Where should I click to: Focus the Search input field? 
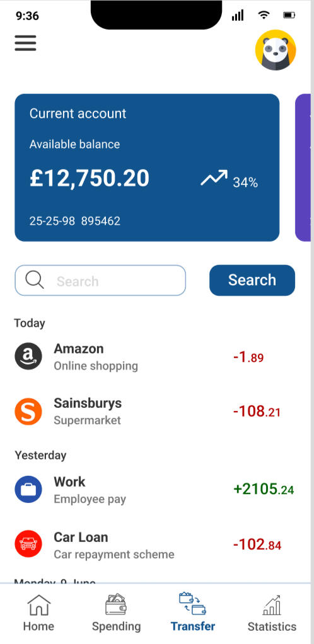click(100, 281)
